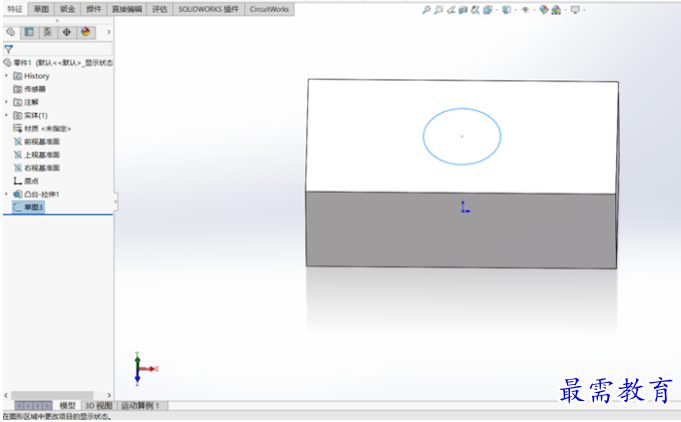Click the Zoom to Fit magnifier icon
This screenshot has height=422, width=681.
point(426,10)
